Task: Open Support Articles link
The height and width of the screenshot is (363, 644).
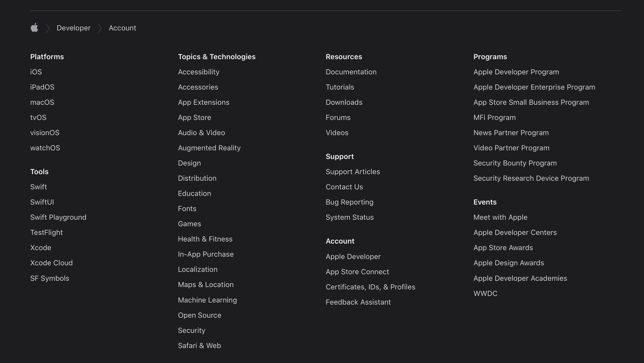Action: 353,172
